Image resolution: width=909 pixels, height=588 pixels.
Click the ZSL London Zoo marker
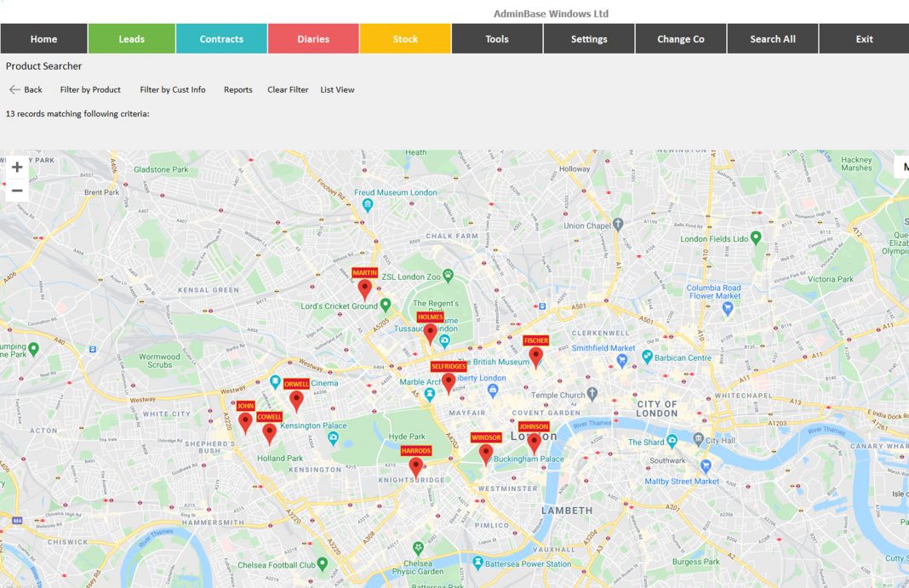pyautogui.click(x=449, y=275)
